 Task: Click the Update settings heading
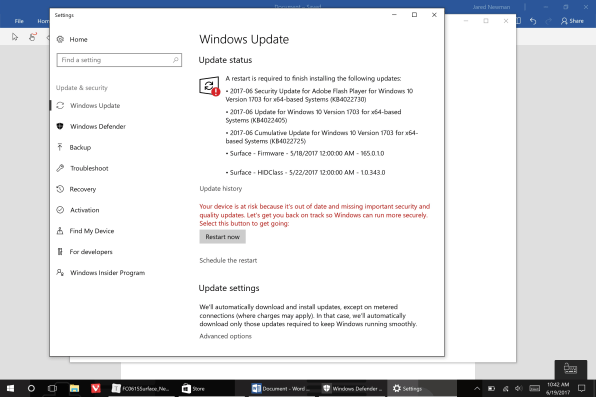[x=229, y=288]
